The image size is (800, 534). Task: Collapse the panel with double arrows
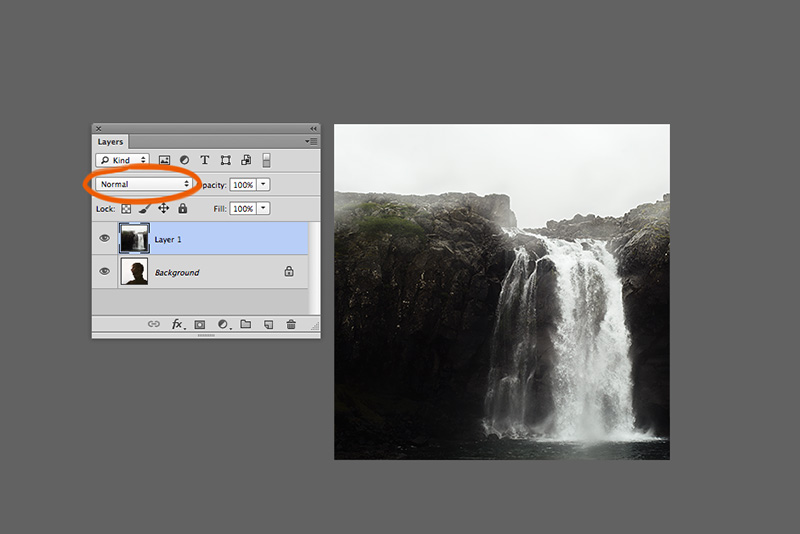[313, 129]
